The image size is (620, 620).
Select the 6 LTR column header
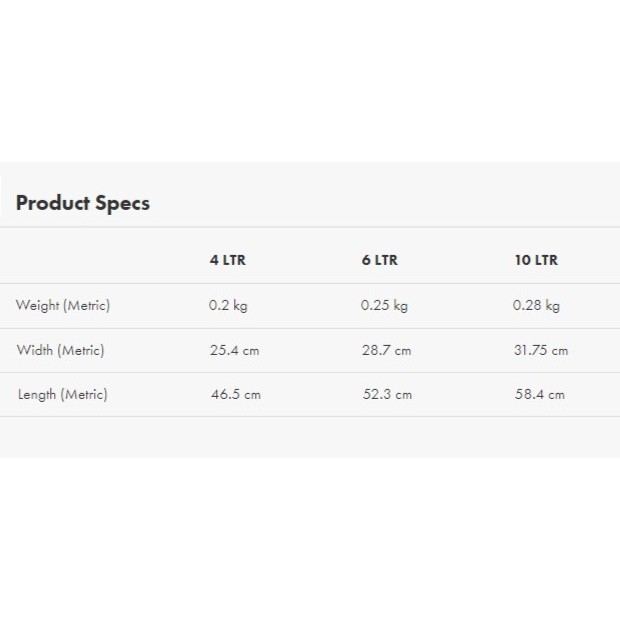[379, 260]
